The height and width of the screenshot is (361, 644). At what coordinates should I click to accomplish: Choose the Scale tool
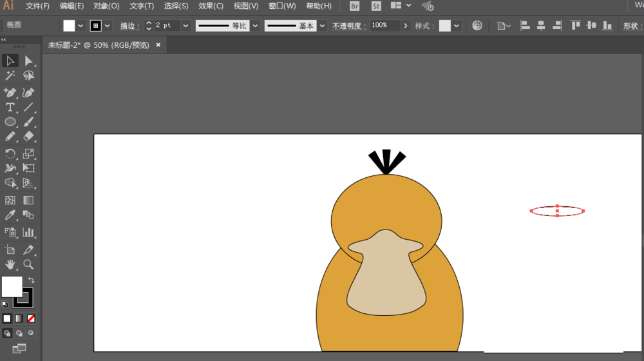click(x=28, y=154)
